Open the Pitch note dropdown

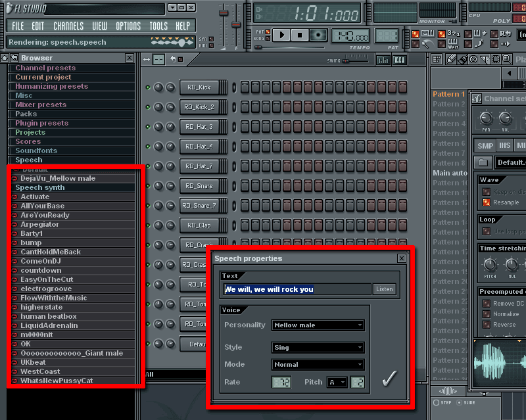point(337,382)
